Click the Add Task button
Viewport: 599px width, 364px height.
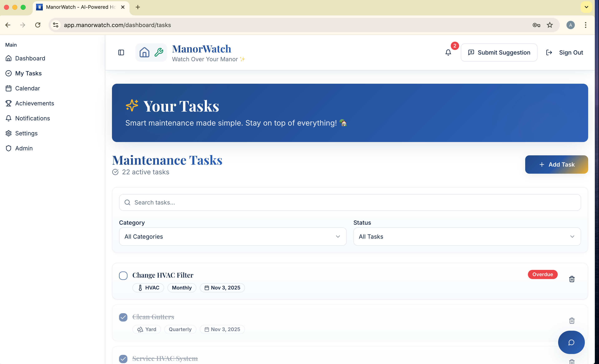(x=556, y=164)
